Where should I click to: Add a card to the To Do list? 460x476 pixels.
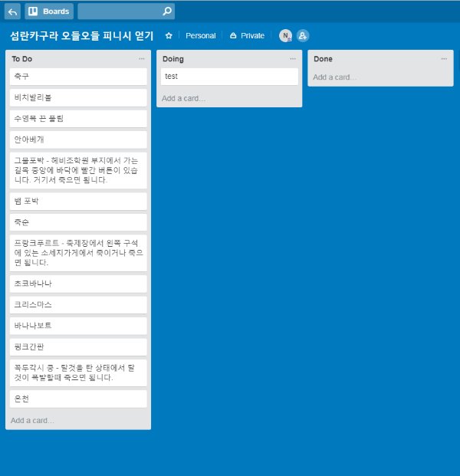pyautogui.click(x=32, y=421)
